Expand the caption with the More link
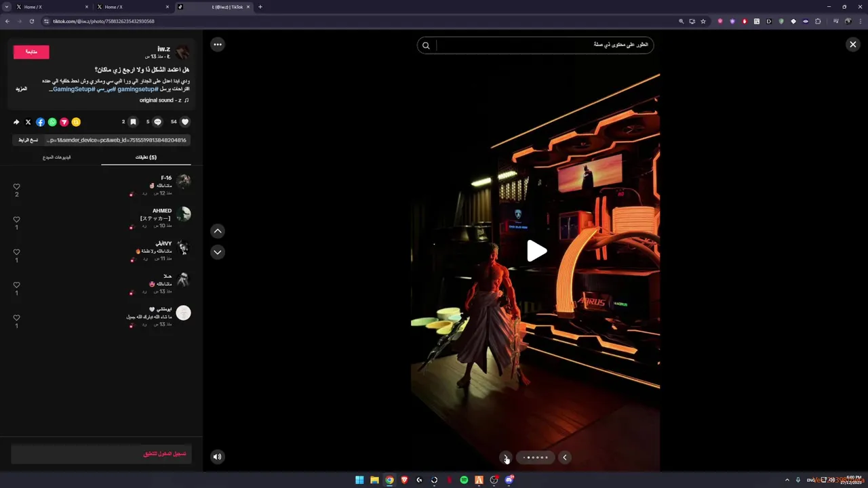Viewport: 868px width, 488px height. pyautogui.click(x=22, y=89)
